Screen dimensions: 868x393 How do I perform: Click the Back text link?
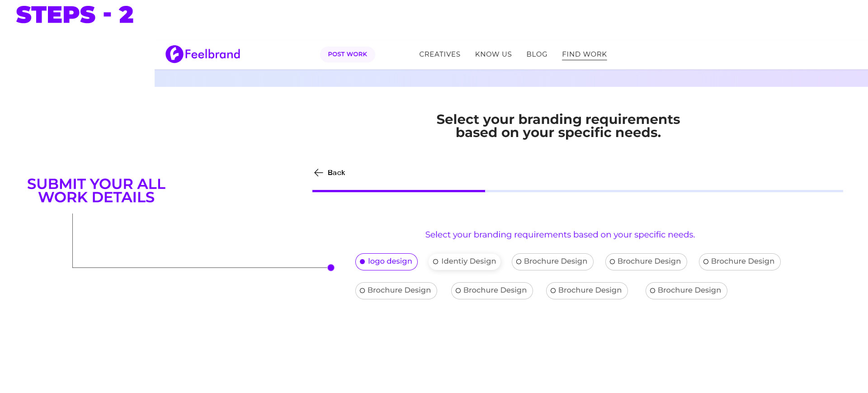336,173
